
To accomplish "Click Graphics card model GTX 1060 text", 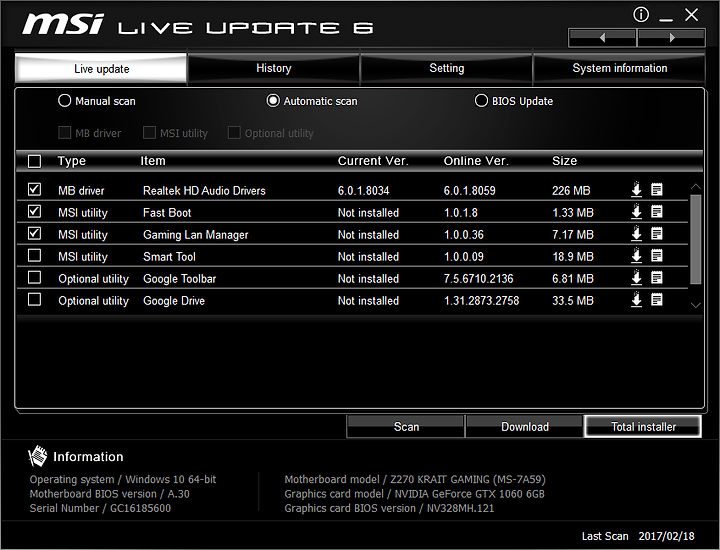I will [x=414, y=494].
